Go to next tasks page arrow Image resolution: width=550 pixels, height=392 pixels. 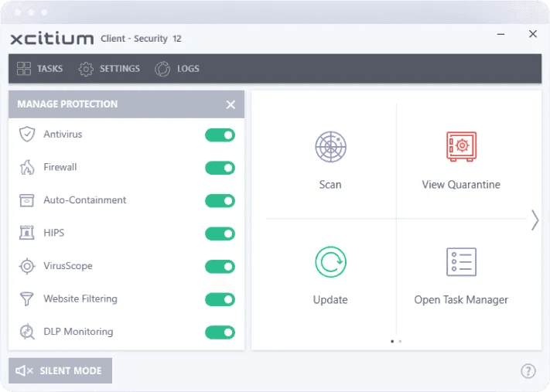[535, 220]
